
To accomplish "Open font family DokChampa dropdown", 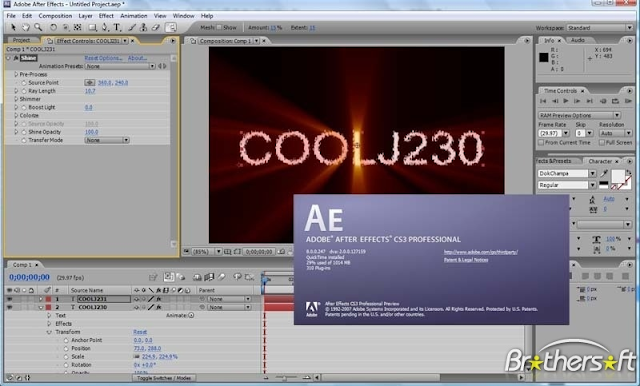I will point(567,173).
